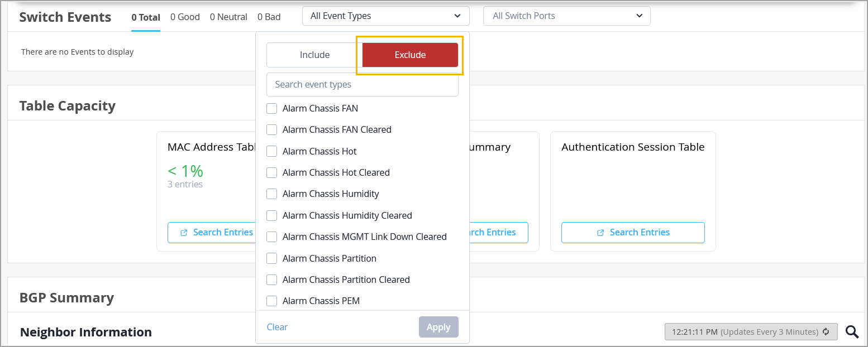868x347 pixels.
Task: Select the Alarm Chassis Hot Cleared checkbox
Action: coord(272,172)
